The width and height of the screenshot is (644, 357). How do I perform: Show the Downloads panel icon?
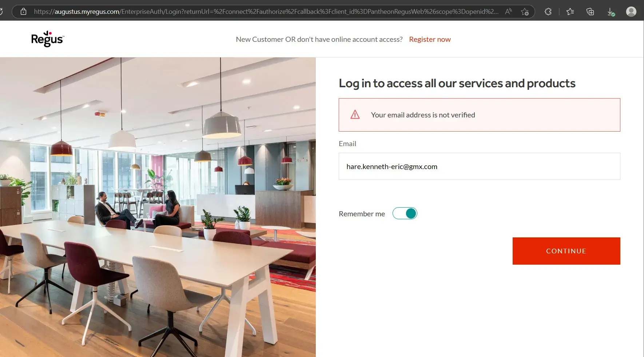611,12
